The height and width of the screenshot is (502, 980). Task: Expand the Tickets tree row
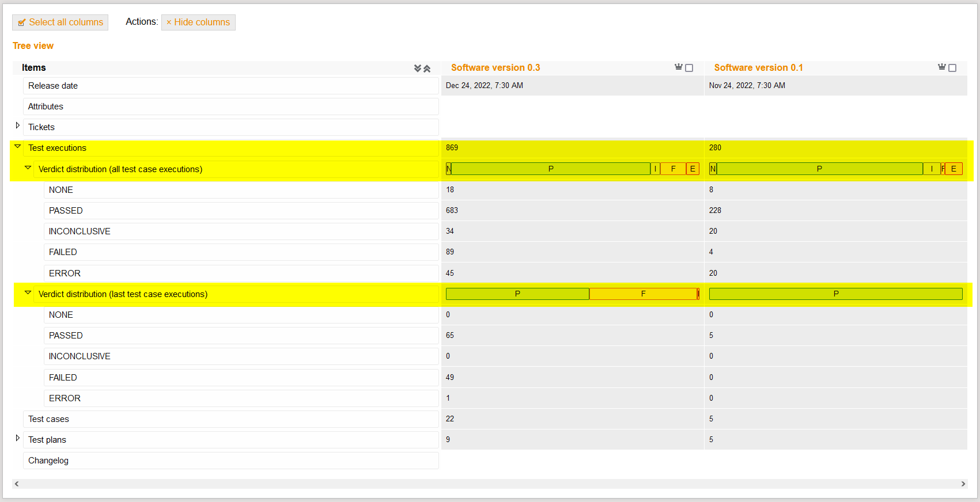pos(18,126)
